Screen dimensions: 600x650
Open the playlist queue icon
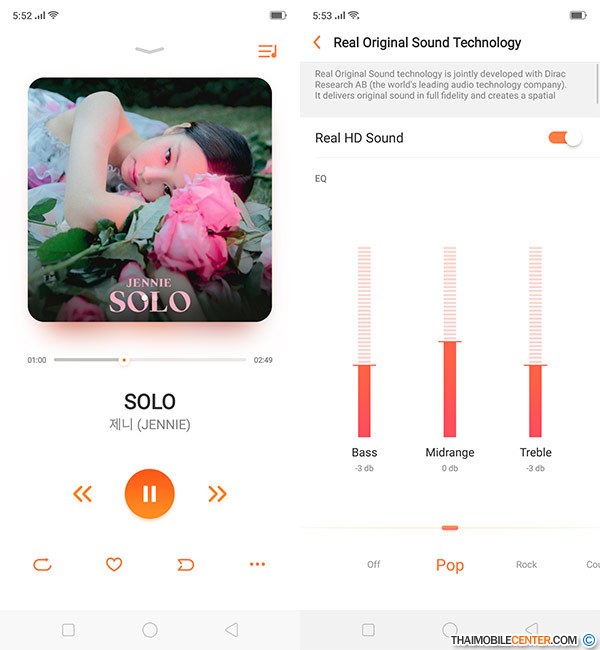[267, 51]
